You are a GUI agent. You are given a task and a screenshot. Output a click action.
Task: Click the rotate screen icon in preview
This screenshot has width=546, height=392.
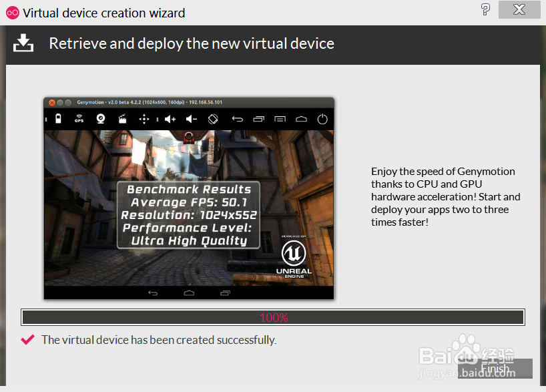[x=213, y=119]
